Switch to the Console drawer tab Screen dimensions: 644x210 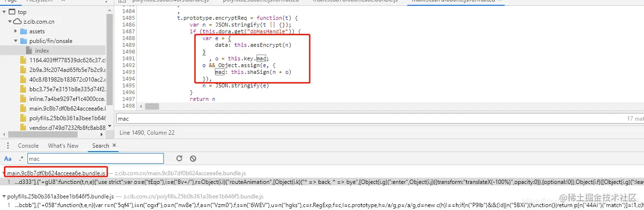(x=28, y=146)
